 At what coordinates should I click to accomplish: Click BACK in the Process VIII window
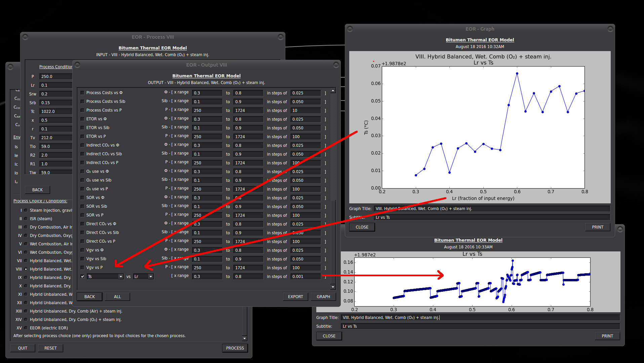point(37,190)
